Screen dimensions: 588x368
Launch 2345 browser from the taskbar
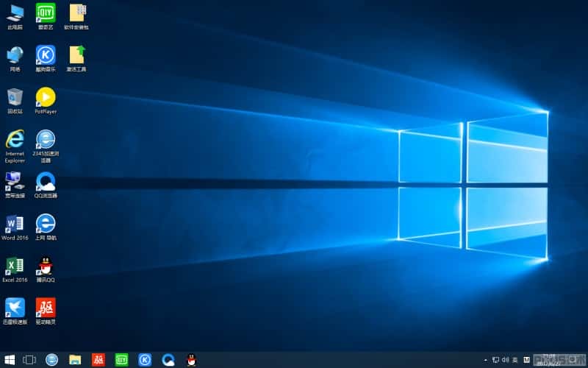pos(51,360)
